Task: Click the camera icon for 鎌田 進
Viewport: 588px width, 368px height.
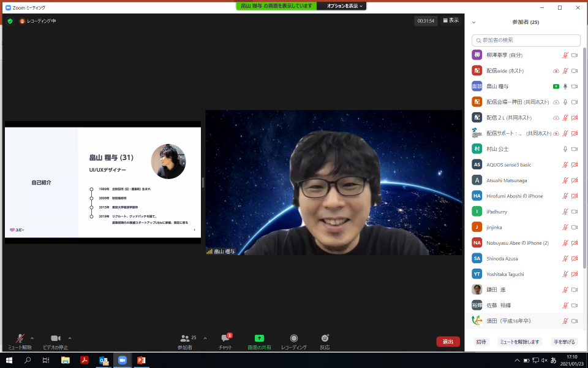Action: click(575, 290)
